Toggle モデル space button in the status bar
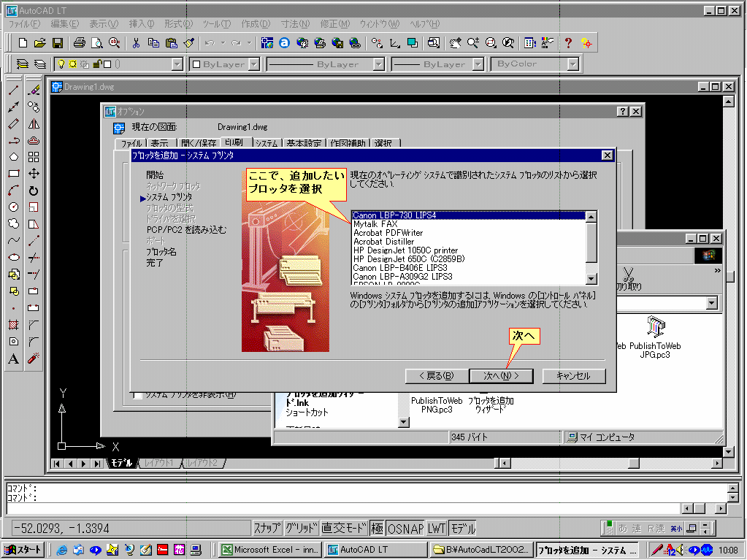Image resolution: width=747 pixels, height=560 pixels. 463,528
